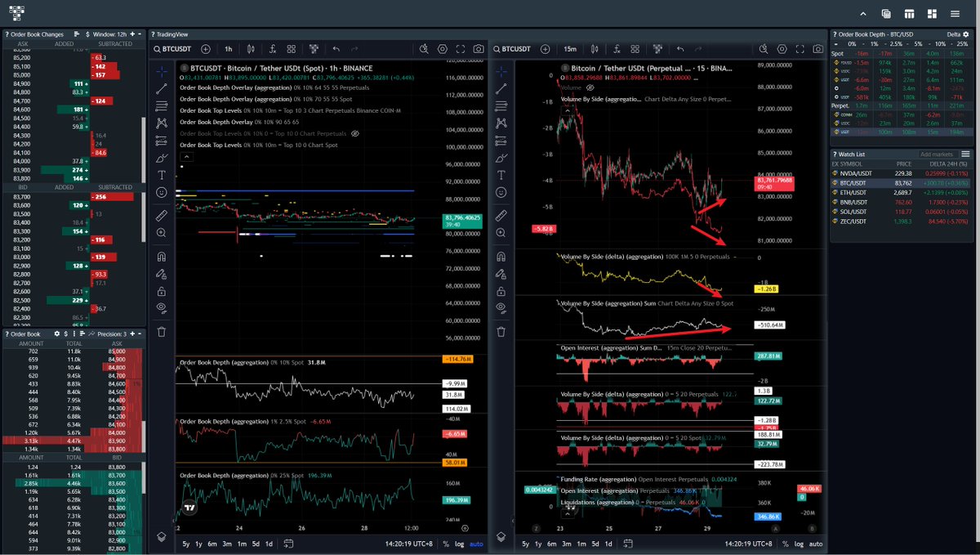980x555 pixels.
Task: Open Order Book Depth panel settings gear
Action: pyautogui.click(x=965, y=34)
